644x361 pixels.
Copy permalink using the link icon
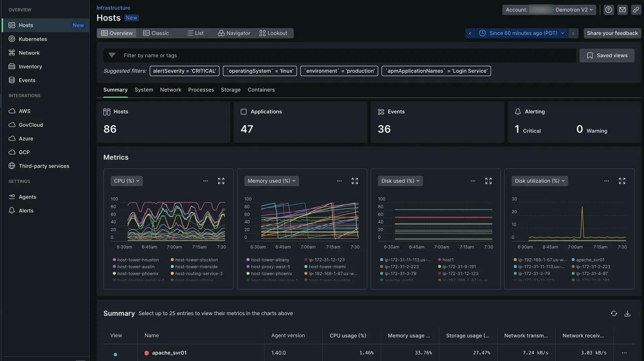(636, 10)
